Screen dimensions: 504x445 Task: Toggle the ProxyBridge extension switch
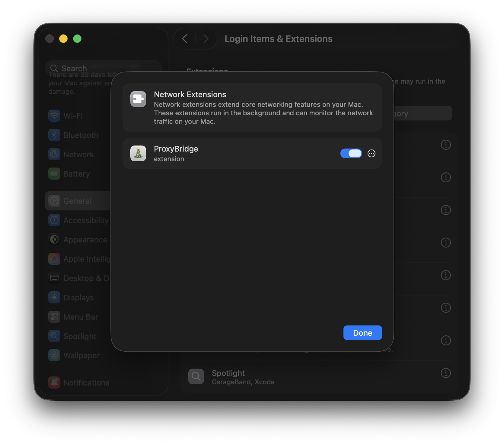coord(351,153)
